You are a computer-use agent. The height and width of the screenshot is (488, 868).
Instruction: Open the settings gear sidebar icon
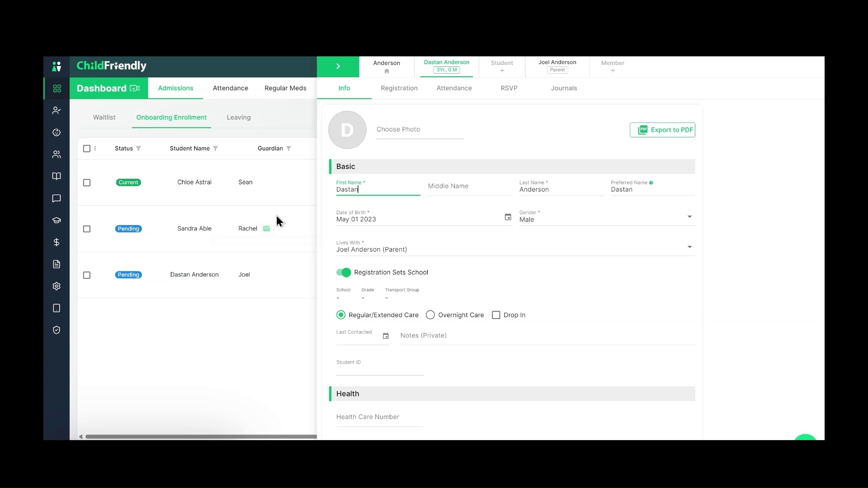[x=57, y=286]
